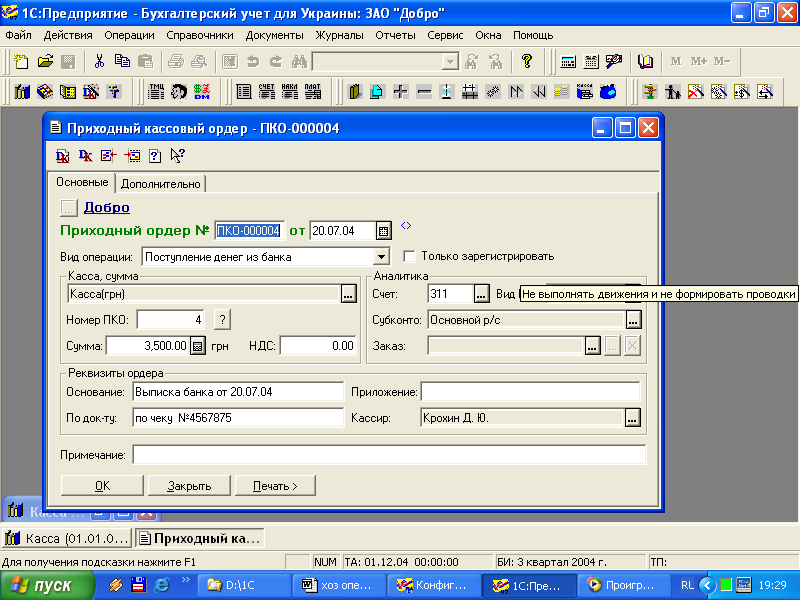The image size is (800, 600).
Task: Open the Отчеты menu
Action: [395, 35]
